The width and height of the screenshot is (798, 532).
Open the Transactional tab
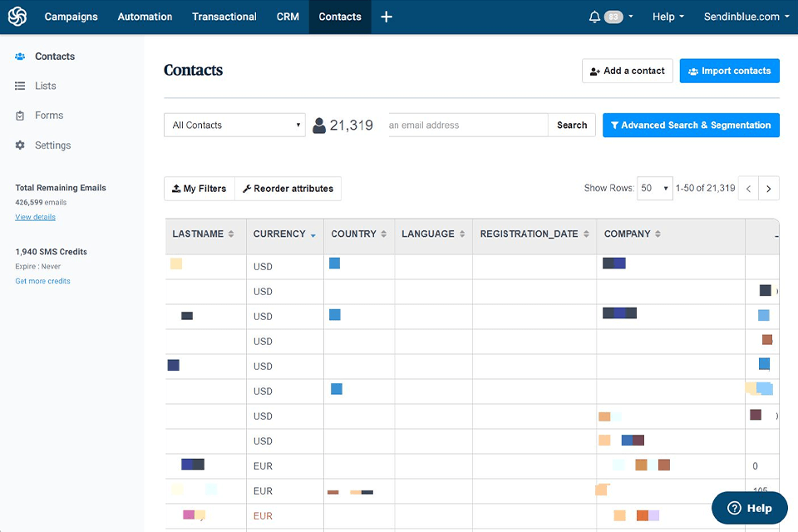pos(224,17)
